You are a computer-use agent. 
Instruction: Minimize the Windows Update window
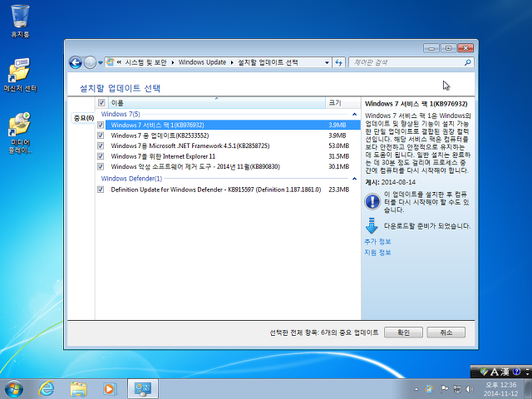[x=431, y=48]
